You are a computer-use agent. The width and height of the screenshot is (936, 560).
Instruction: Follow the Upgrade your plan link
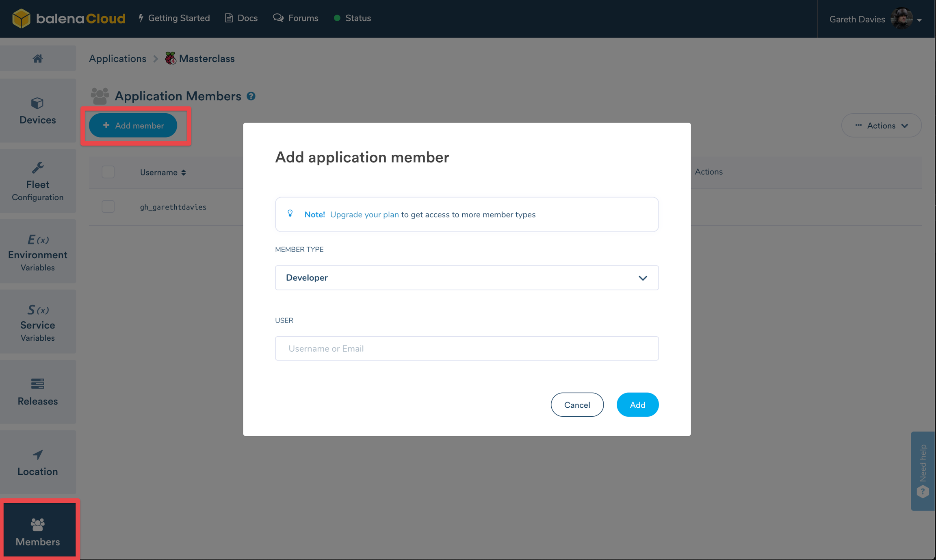[364, 214]
